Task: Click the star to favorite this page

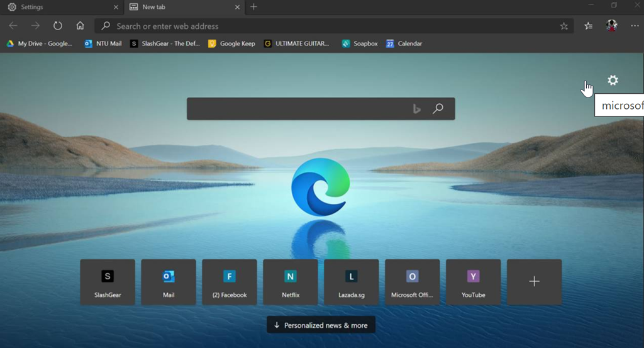Action: [x=563, y=26]
